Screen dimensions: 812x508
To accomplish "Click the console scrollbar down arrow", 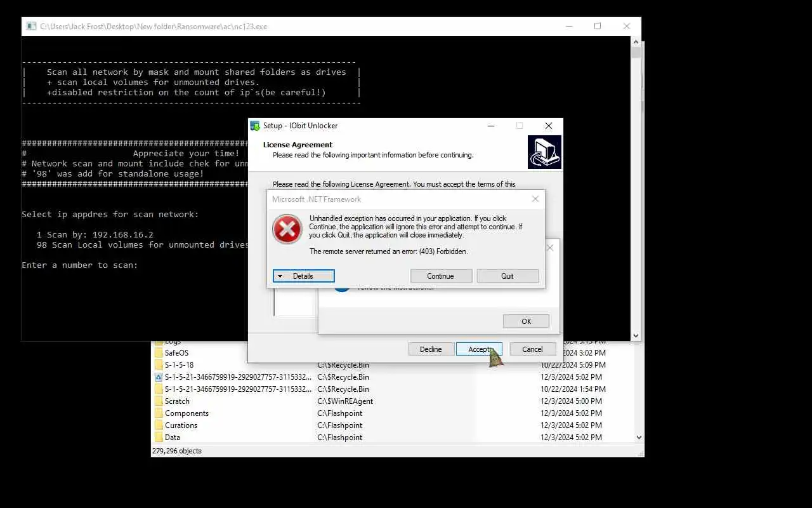I will click(636, 336).
